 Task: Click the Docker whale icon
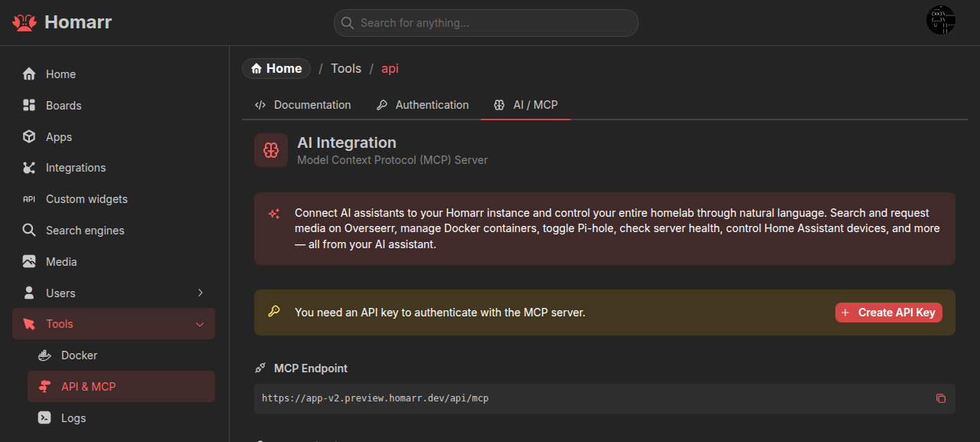tap(44, 355)
